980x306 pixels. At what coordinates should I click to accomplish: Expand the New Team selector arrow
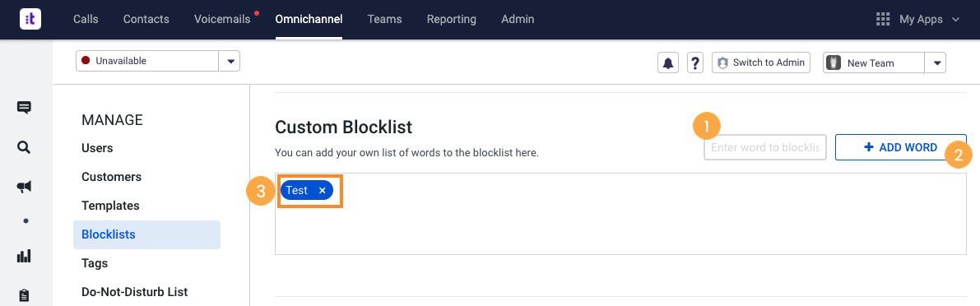[x=936, y=63]
